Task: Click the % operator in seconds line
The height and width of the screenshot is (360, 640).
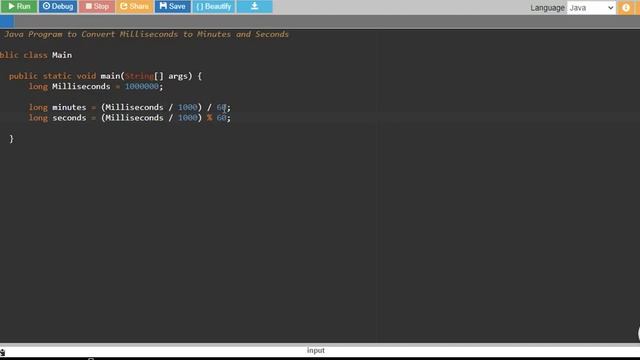Action: [209, 118]
